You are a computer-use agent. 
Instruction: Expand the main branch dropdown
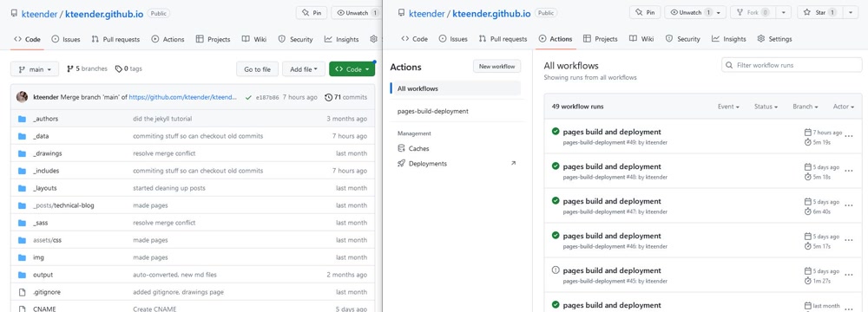pyautogui.click(x=35, y=69)
